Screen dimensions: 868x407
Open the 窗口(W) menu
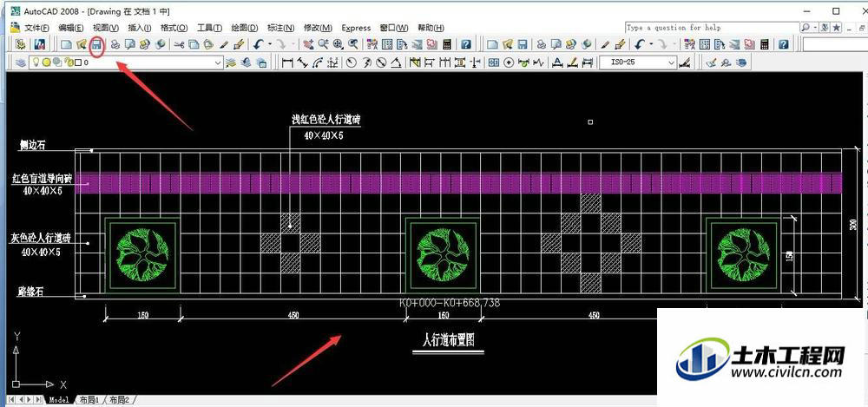[x=393, y=28]
